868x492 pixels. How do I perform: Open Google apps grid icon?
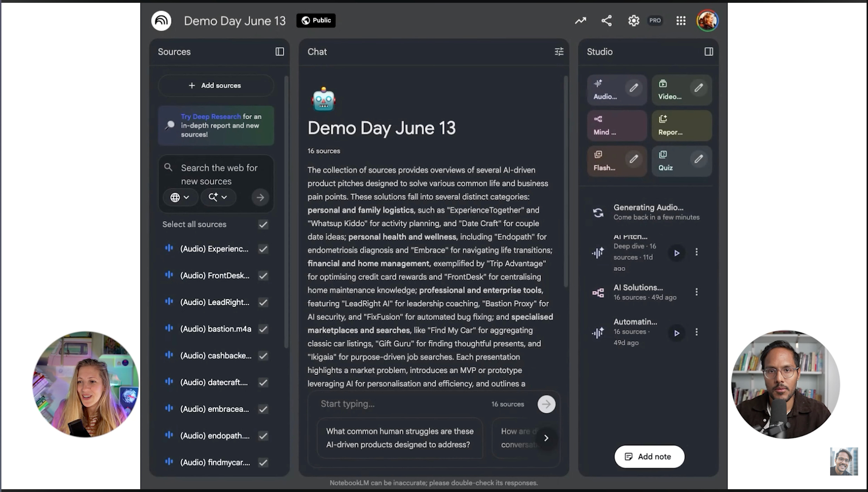click(681, 21)
